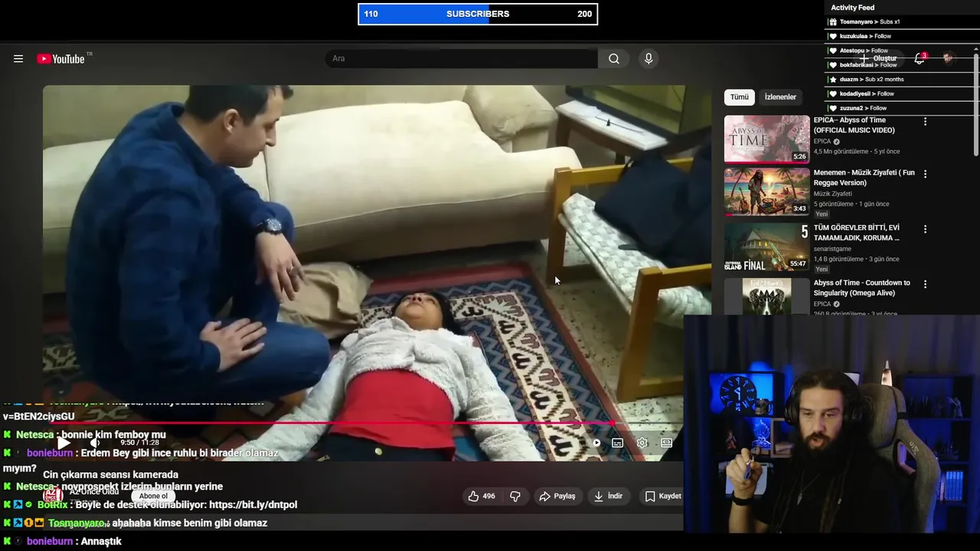The image size is (980, 551).
Task: Click the subscribers goal progress bar
Action: [478, 14]
